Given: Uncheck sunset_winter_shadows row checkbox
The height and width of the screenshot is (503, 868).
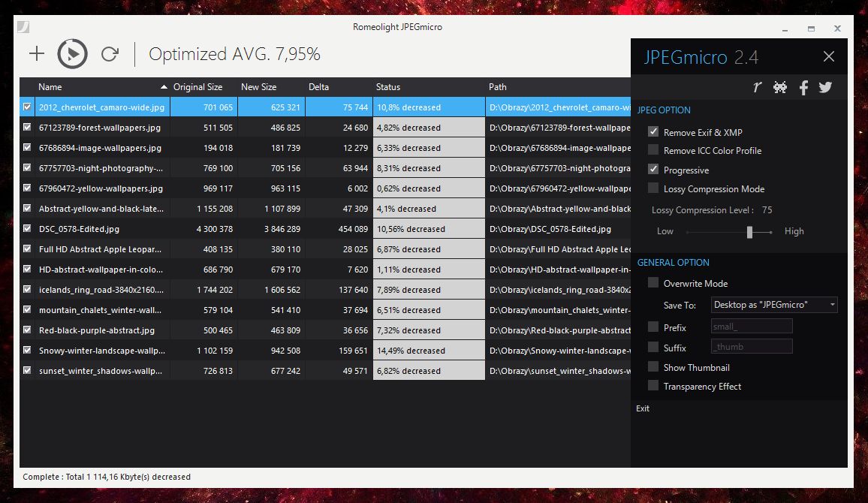Looking at the screenshot, I should point(26,370).
